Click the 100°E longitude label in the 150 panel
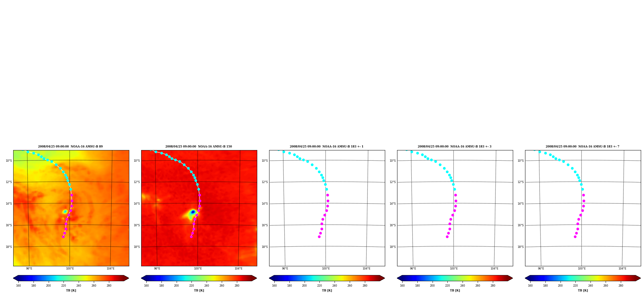 [198, 269]
